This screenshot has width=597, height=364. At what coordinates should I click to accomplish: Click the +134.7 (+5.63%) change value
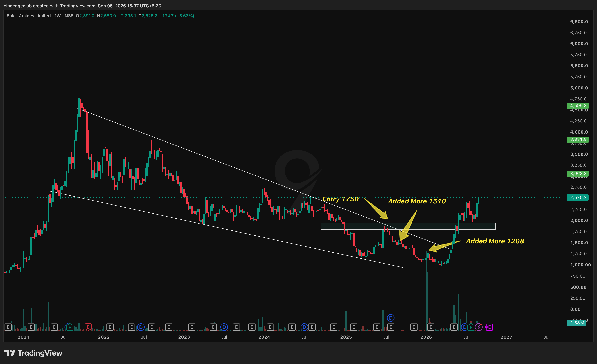tap(177, 16)
